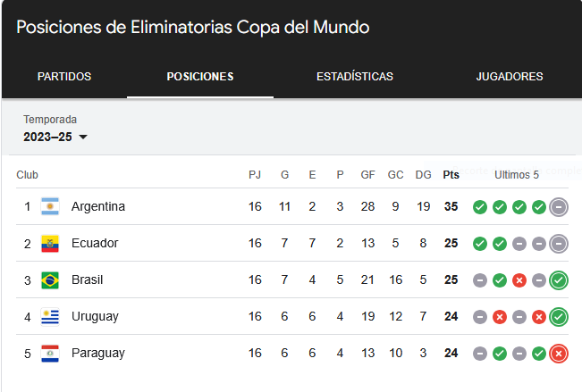Screen dimensions: 582x392
Task: Click the Pts column header
Action: point(451,175)
